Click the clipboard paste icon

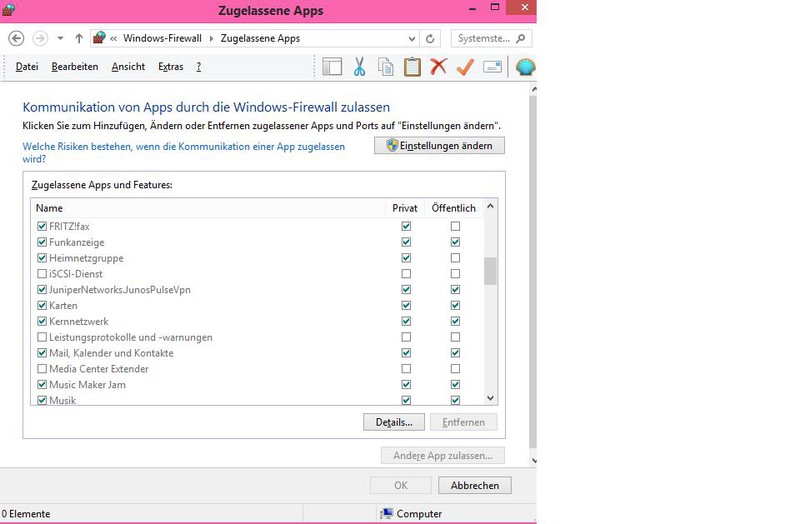(412, 67)
